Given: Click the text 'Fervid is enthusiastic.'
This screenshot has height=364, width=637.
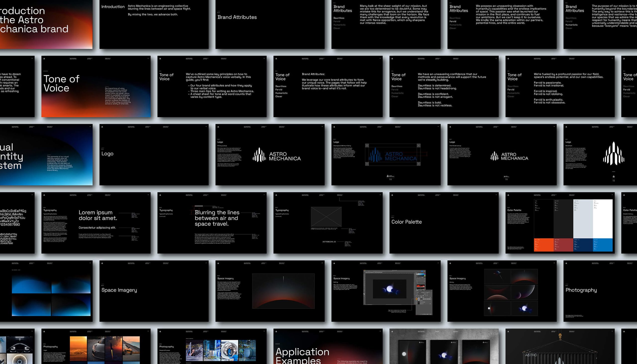Looking at the screenshot, I should point(548,100).
